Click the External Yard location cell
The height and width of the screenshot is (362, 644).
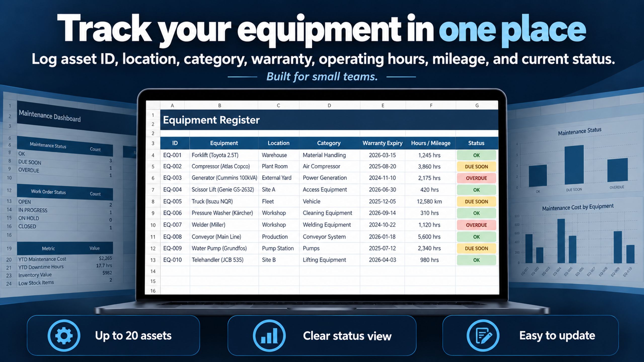tap(279, 178)
